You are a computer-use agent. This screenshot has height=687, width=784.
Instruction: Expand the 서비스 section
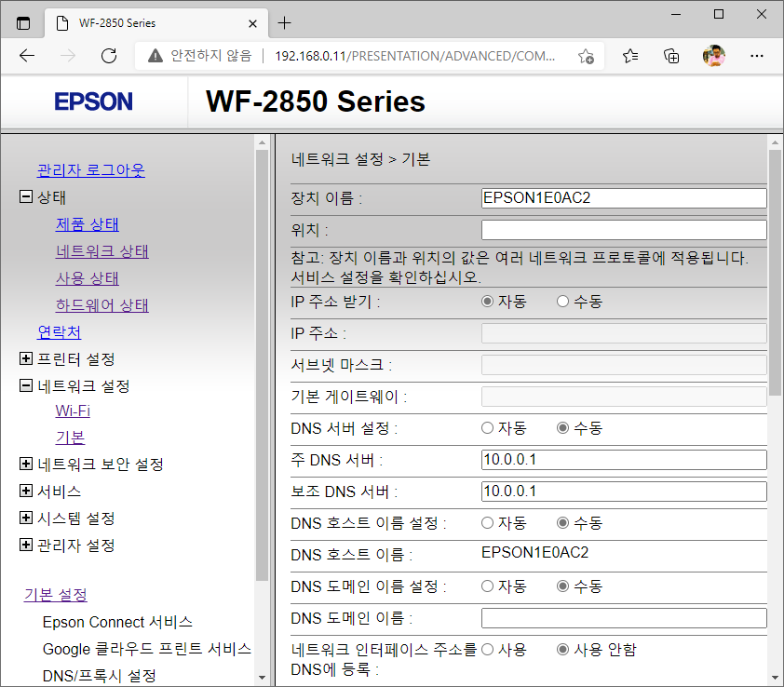[x=26, y=491]
